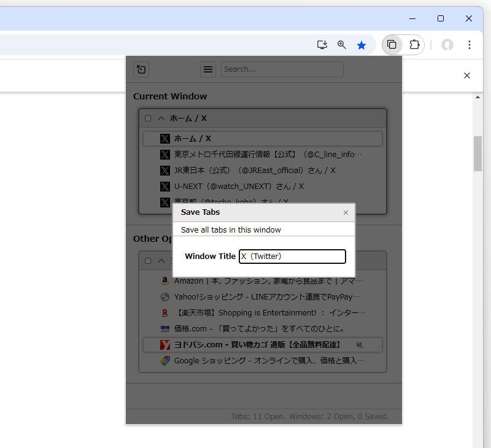Click the Google Shopping favicon icon
This screenshot has width=491, height=448.
pos(165,361)
